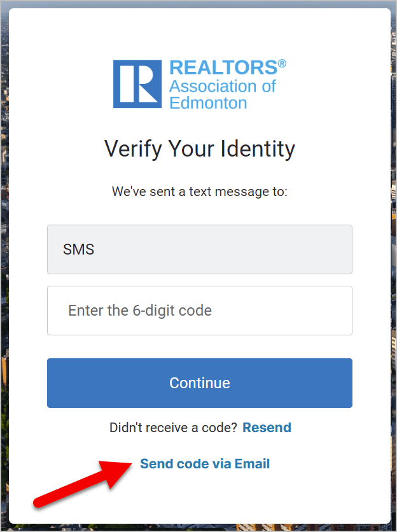Click the Continue button
397x532 pixels.
[x=199, y=382]
